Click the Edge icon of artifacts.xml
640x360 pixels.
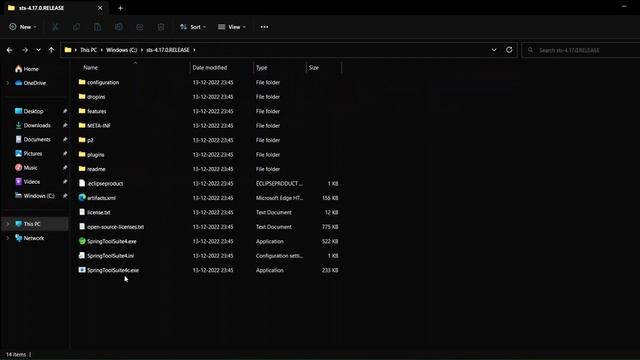[x=82, y=198]
